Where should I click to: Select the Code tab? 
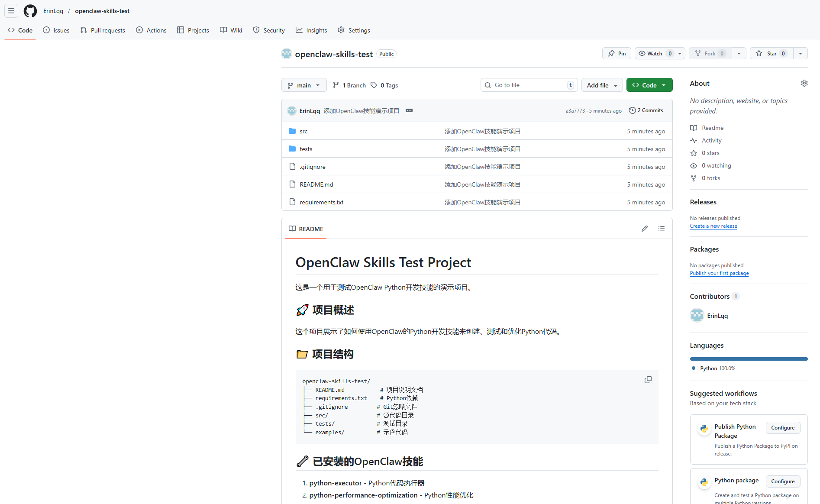pyautogui.click(x=20, y=30)
